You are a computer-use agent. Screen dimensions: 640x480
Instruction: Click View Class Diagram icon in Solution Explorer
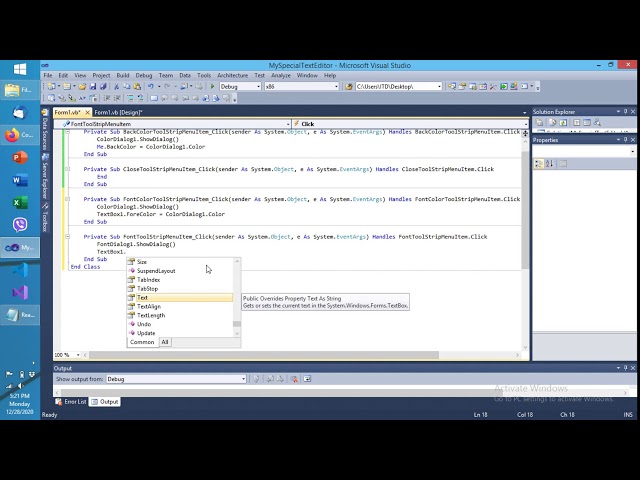point(597,122)
